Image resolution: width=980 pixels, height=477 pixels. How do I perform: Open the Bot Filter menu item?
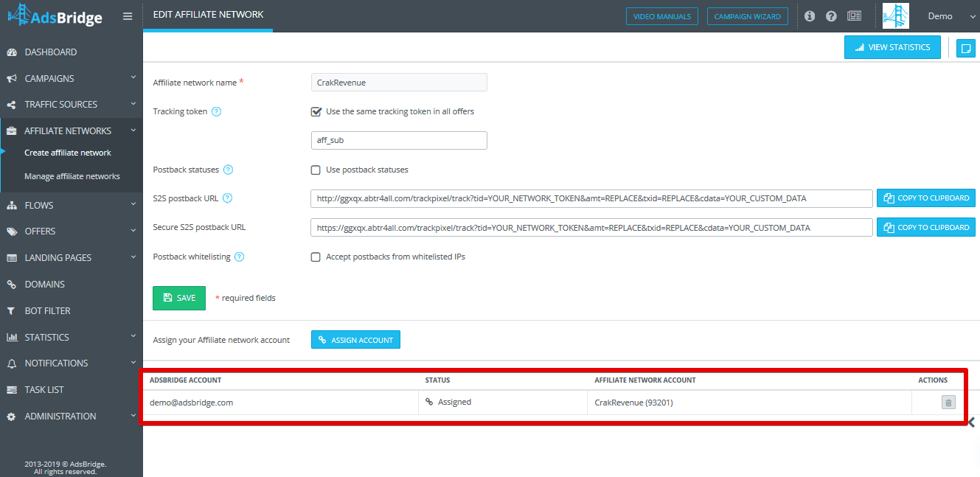(71, 310)
